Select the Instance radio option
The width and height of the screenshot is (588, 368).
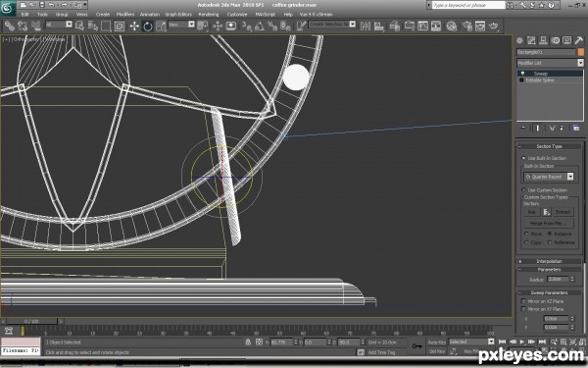[550, 234]
